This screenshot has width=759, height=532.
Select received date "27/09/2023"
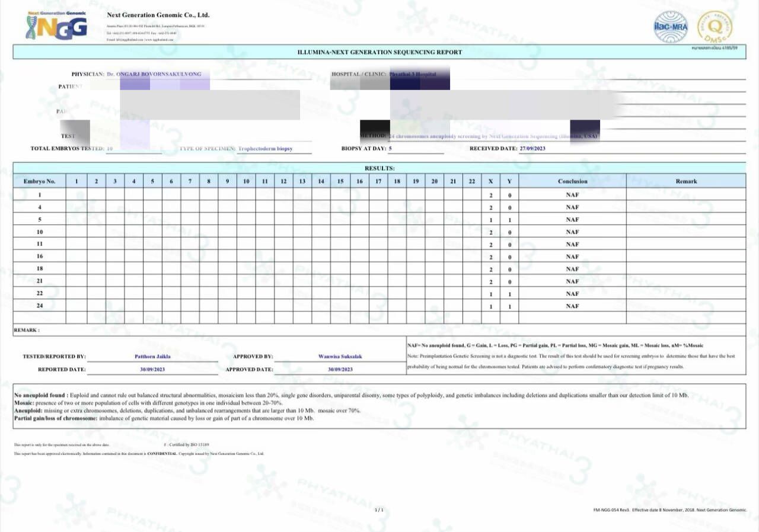pos(532,149)
